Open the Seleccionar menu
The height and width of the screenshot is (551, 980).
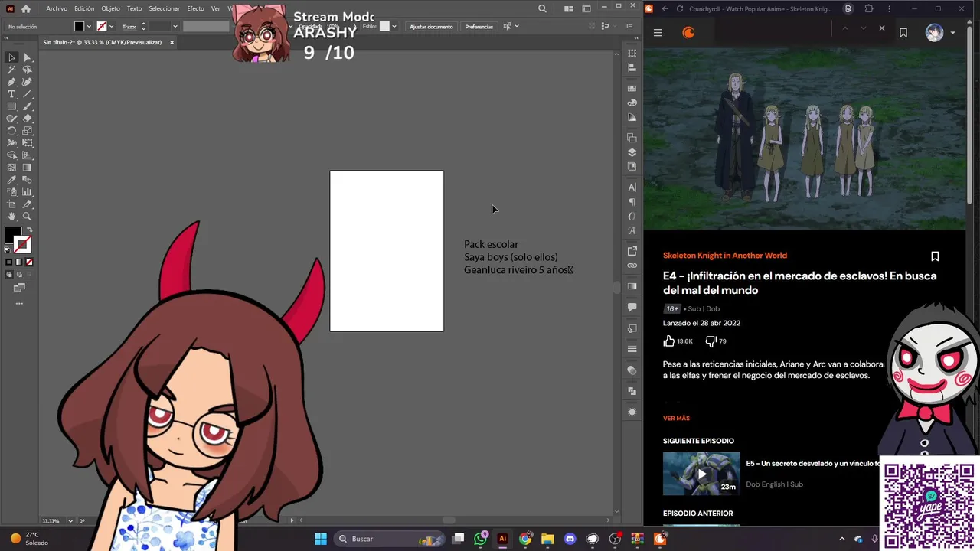coord(164,8)
